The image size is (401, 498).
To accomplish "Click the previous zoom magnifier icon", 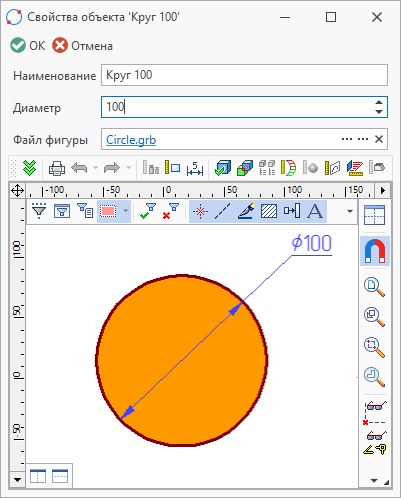I will [374, 377].
